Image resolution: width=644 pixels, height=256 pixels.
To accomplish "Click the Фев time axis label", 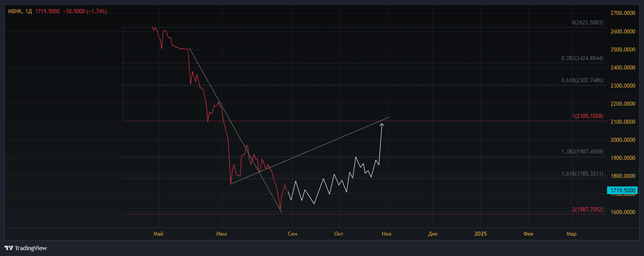I will pyautogui.click(x=528, y=234).
